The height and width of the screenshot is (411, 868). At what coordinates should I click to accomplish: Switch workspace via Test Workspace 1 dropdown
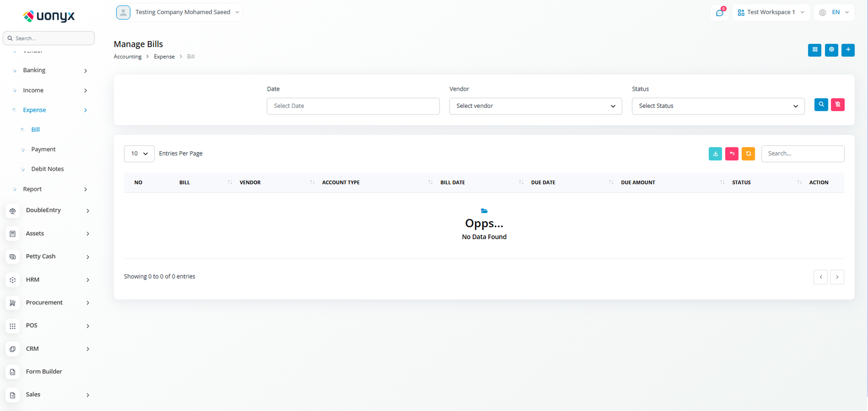771,12
